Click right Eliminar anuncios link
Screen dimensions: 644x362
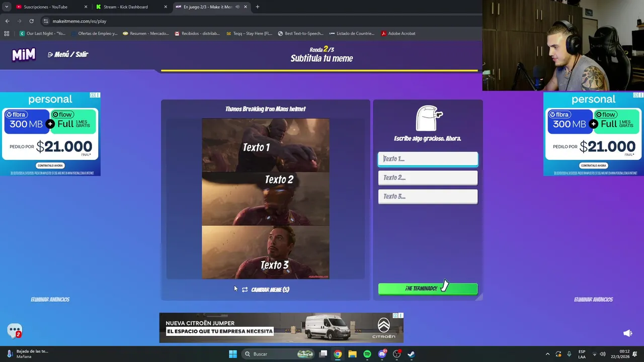tap(593, 300)
